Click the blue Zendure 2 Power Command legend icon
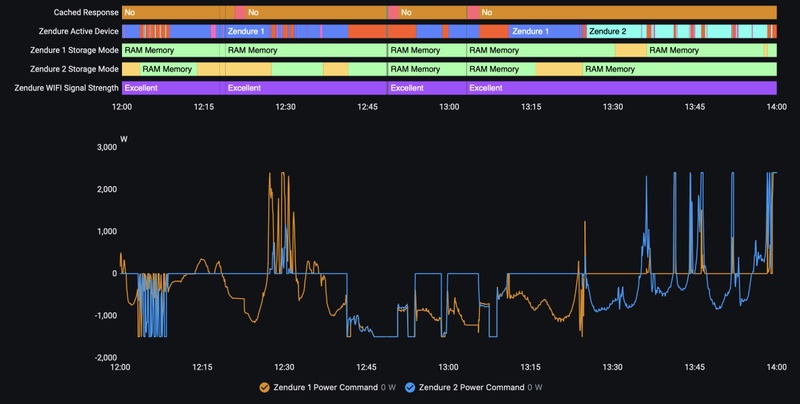Screen dimensions: 800x404 [410, 387]
